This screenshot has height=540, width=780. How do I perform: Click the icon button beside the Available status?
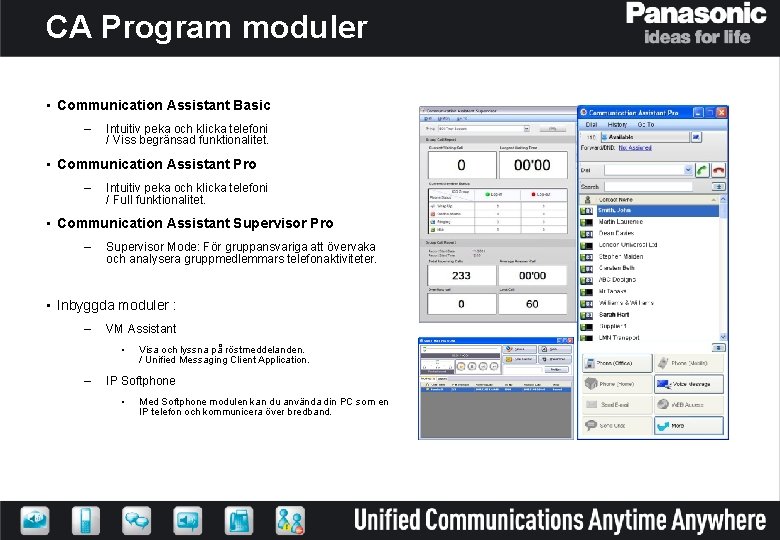[696, 137]
